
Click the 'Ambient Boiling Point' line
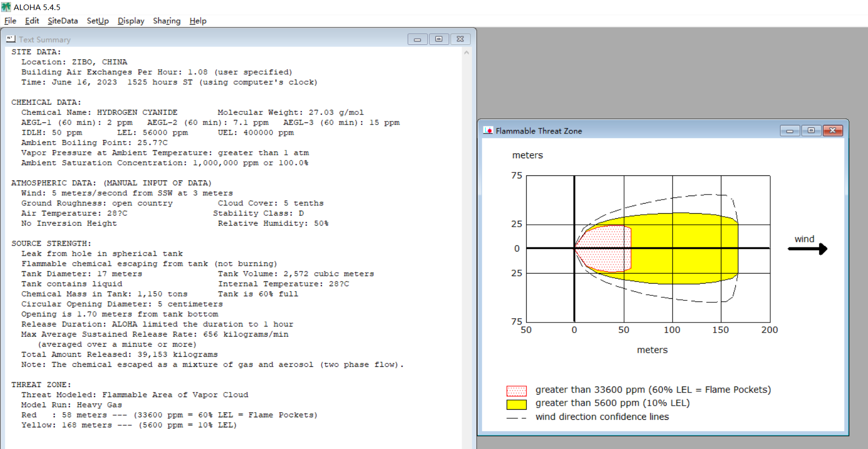click(x=94, y=143)
